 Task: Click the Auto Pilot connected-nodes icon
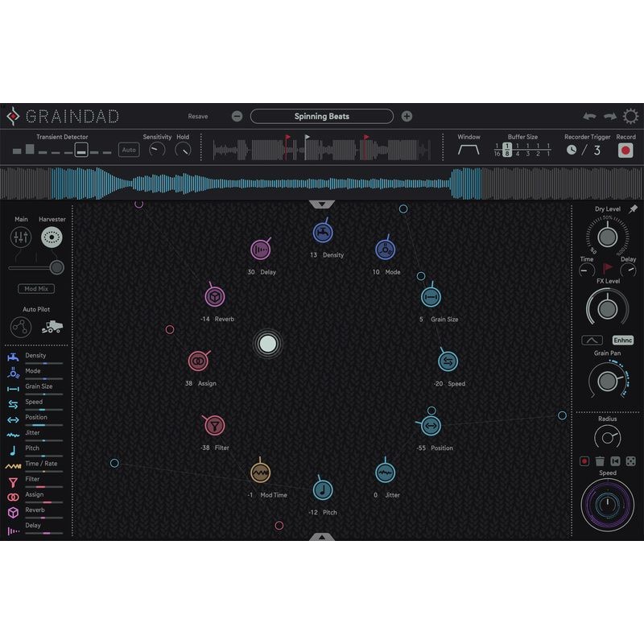(x=21, y=326)
